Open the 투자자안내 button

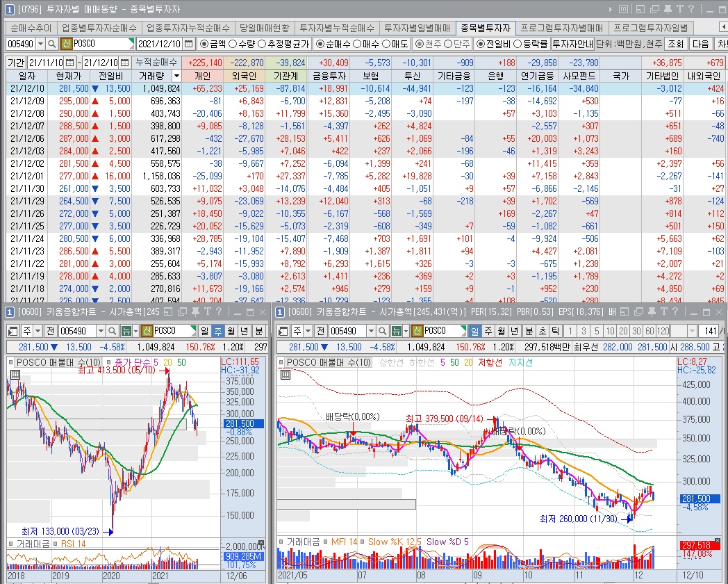click(x=572, y=44)
